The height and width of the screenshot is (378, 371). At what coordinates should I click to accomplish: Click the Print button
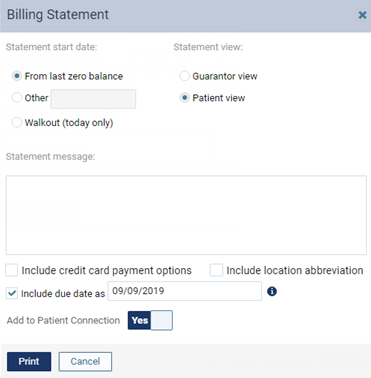29,361
